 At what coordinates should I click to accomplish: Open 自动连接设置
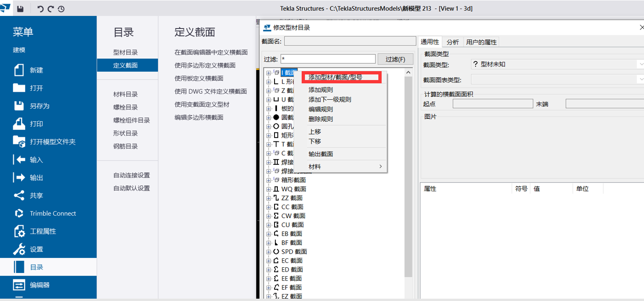131,175
